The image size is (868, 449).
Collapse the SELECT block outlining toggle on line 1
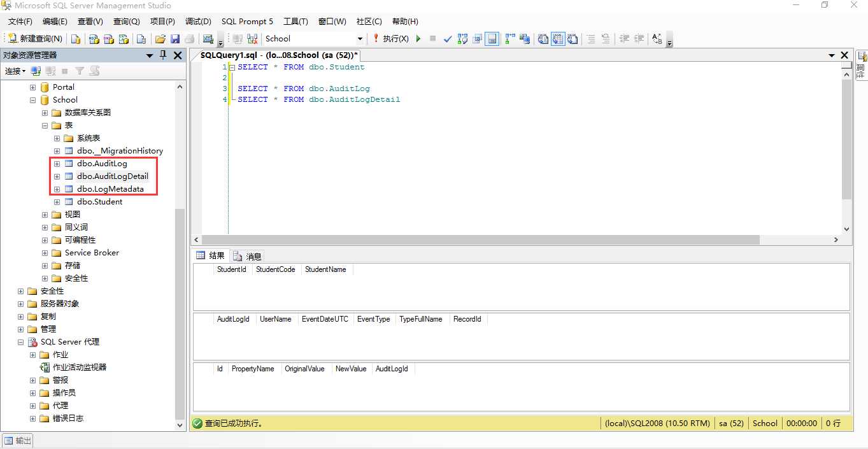tap(232, 68)
